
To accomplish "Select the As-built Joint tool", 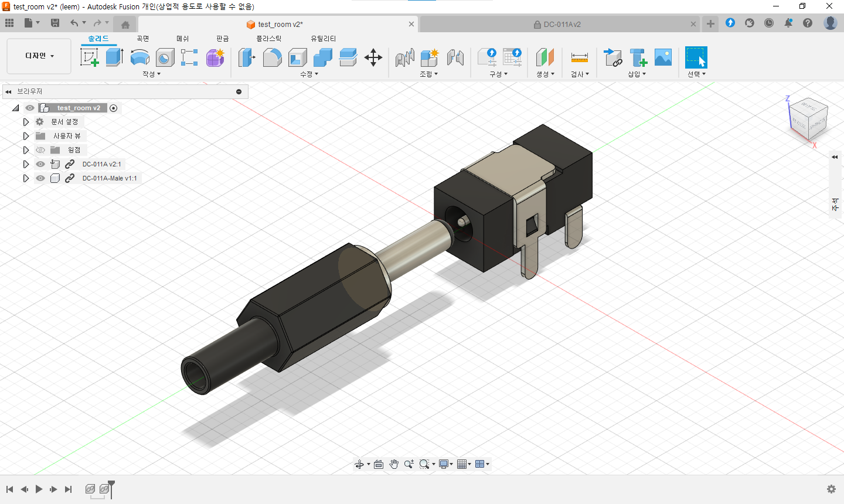I will pyautogui.click(x=455, y=57).
